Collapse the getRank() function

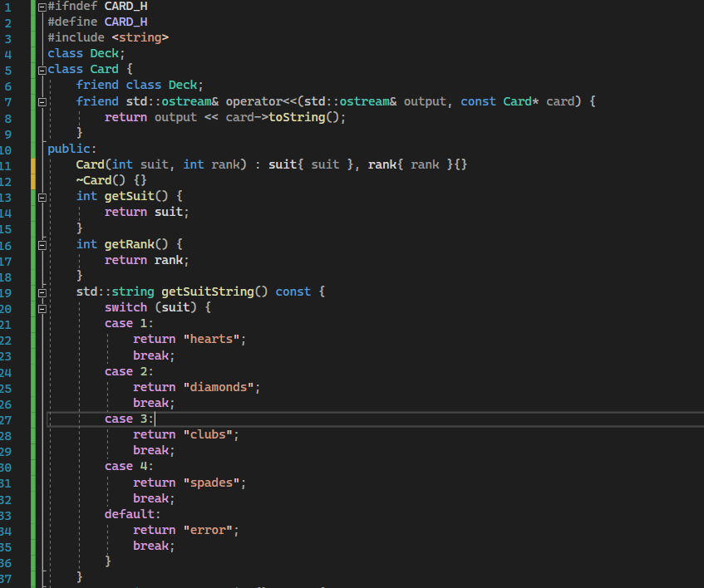pyautogui.click(x=42, y=245)
